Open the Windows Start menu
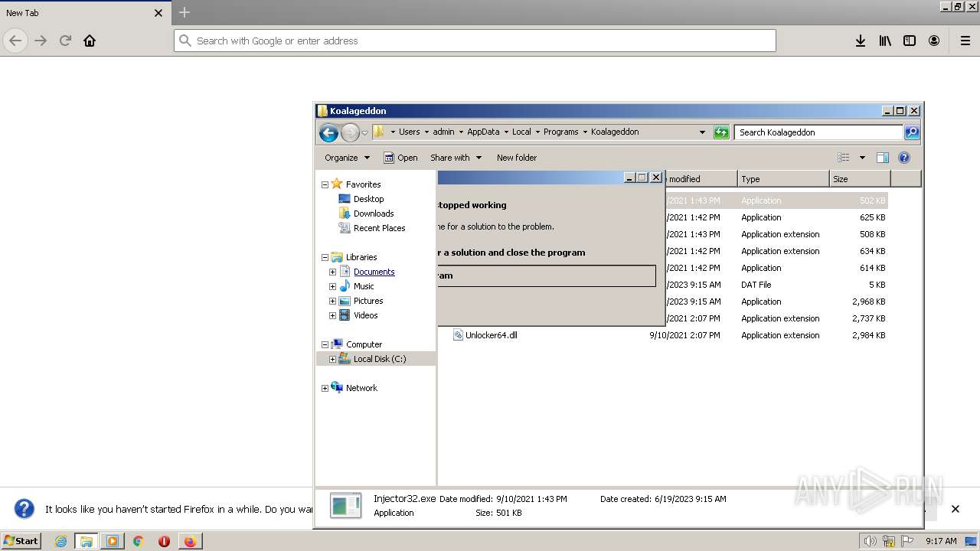 [x=21, y=540]
